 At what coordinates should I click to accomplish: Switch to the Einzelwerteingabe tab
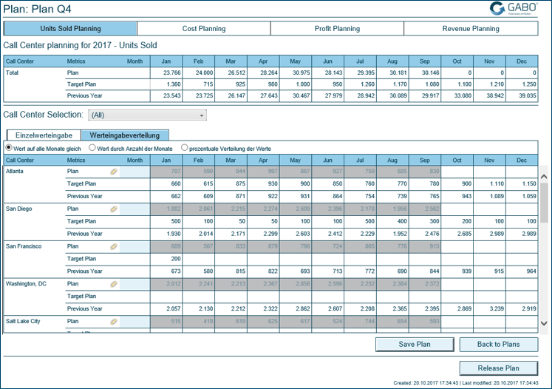click(x=44, y=135)
